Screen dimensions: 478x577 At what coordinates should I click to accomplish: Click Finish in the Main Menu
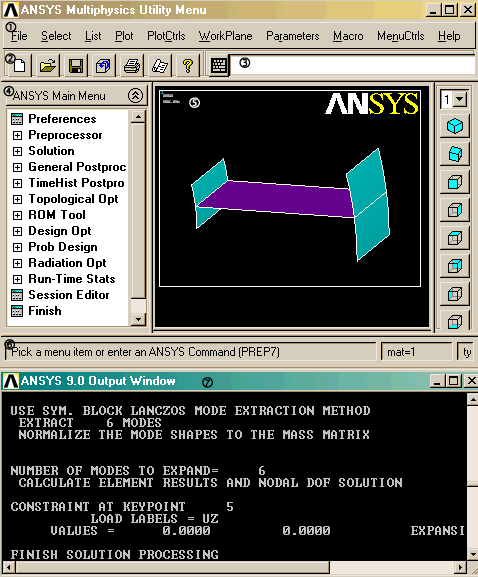point(45,311)
